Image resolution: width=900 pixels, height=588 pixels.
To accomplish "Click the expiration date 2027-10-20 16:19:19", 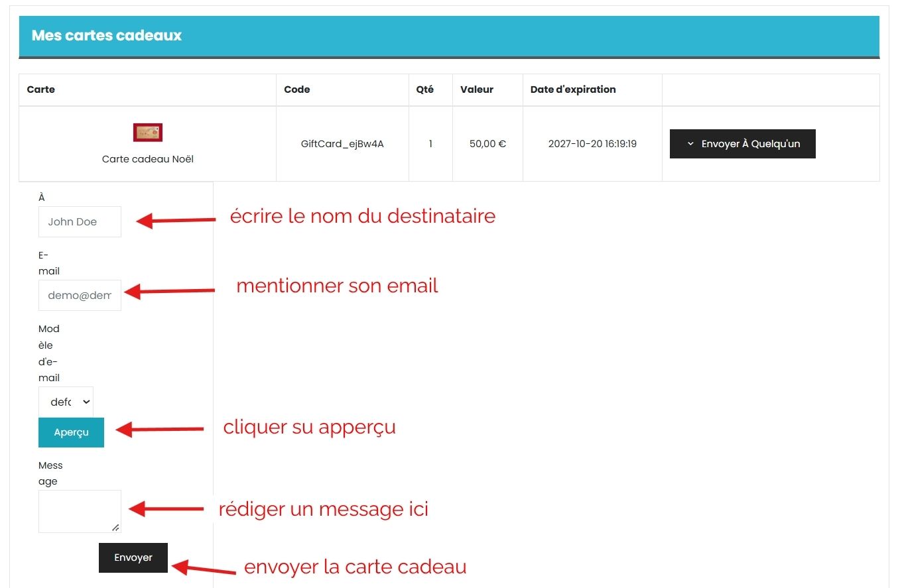I will click(592, 143).
